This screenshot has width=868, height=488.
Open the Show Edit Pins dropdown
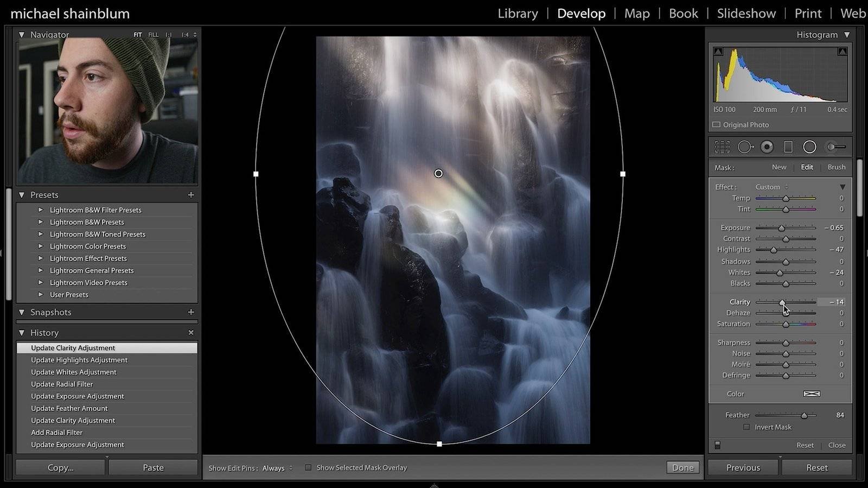pyautogui.click(x=277, y=468)
